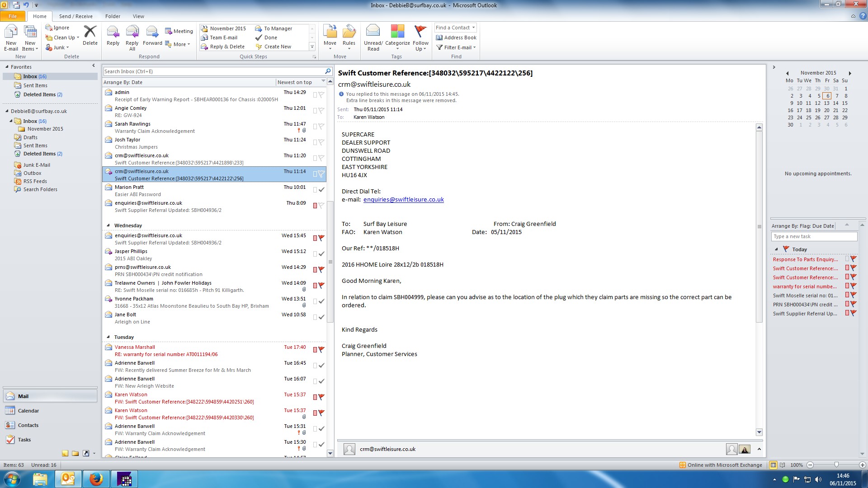
Task: Switch to the Calendar navigation button
Action: pyautogui.click(x=28, y=411)
